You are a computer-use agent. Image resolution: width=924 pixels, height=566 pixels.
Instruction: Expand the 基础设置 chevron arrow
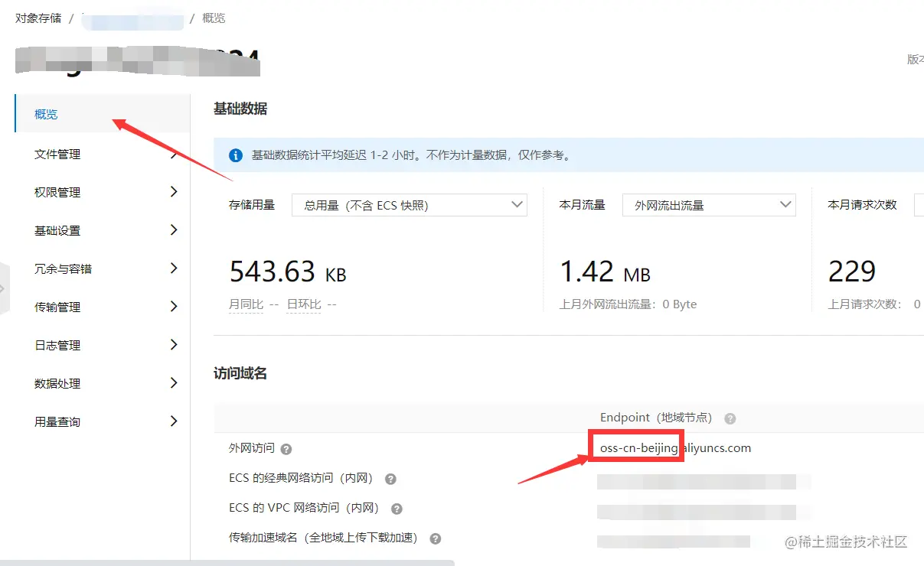pyautogui.click(x=174, y=230)
